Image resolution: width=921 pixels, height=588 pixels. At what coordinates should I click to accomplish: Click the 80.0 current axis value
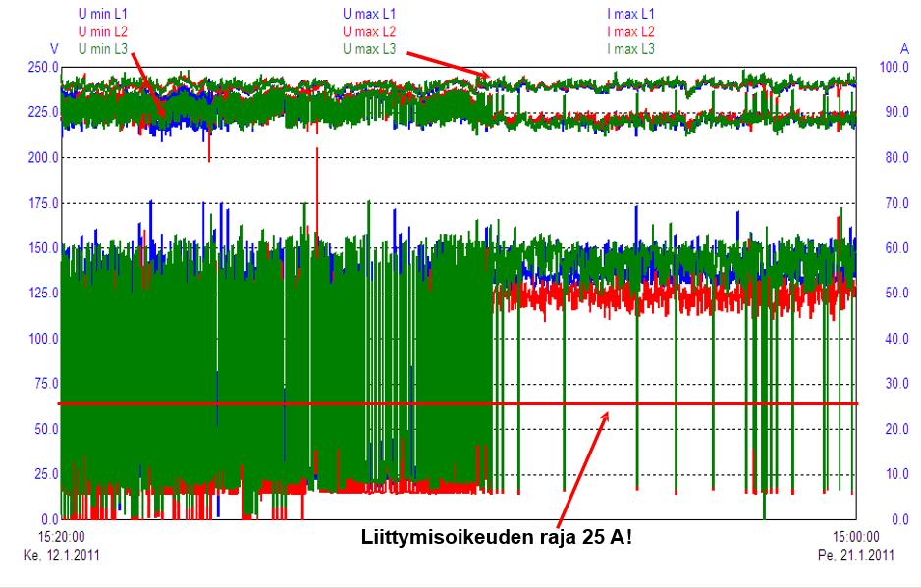[x=896, y=157]
